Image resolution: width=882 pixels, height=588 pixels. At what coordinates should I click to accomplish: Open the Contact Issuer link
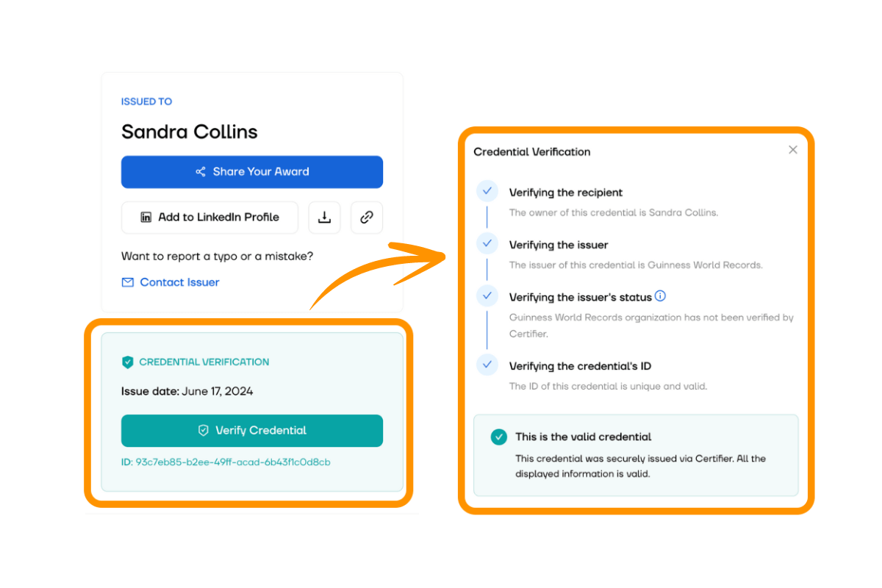(x=179, y=282)
